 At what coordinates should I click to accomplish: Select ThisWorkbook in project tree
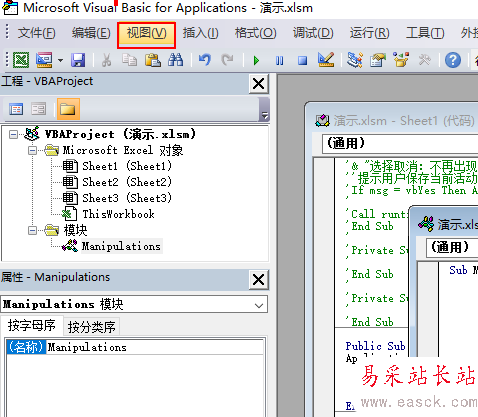pyautogui.click(x=118, y=214)
